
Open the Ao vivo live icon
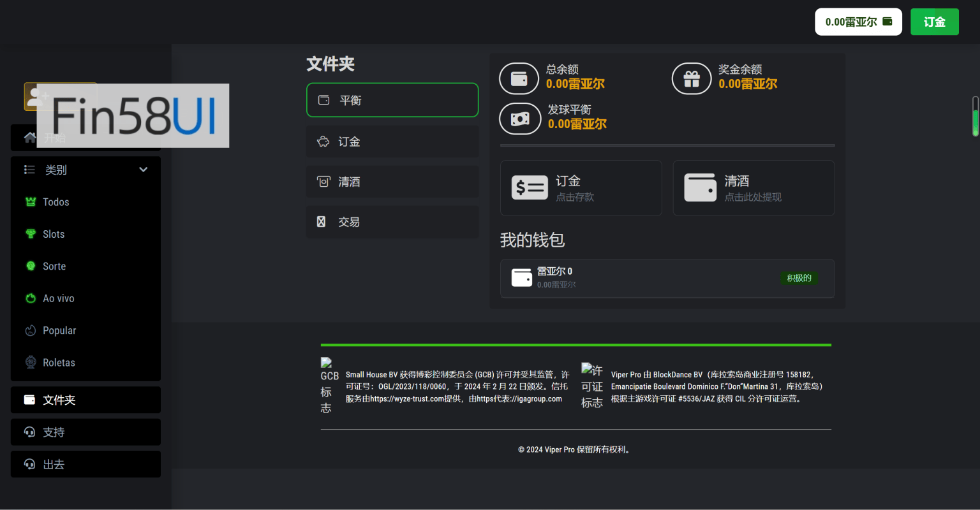(31, 298)
